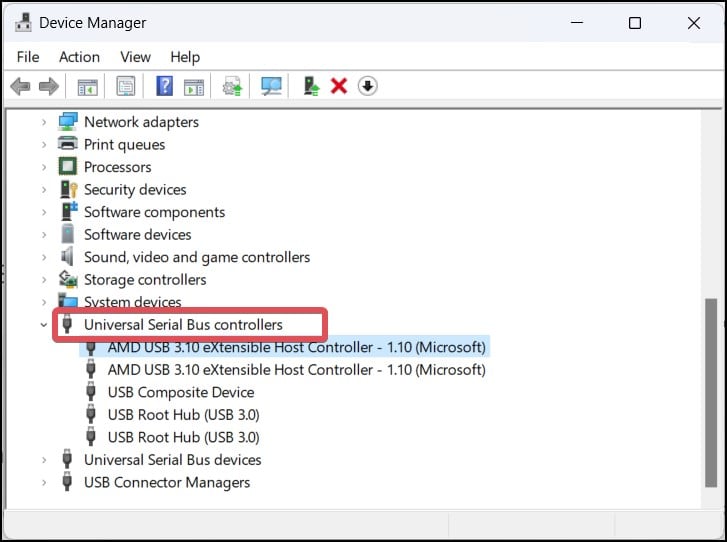
Task: Expand Sound, video and game controllers
Action: coord(44,257)
